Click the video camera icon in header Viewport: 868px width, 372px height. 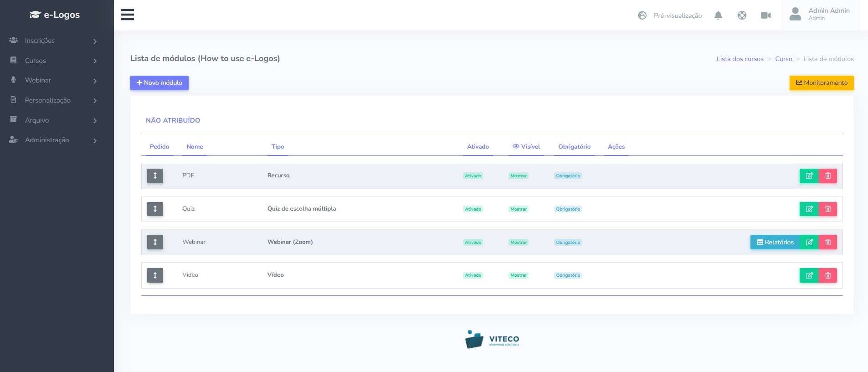click(x=765, y=15)
